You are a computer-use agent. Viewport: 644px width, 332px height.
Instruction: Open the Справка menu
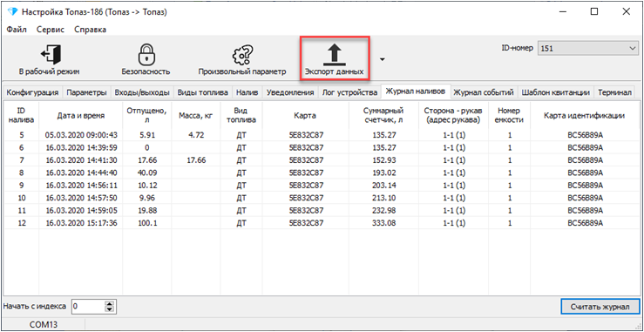(x=90, y=29)
